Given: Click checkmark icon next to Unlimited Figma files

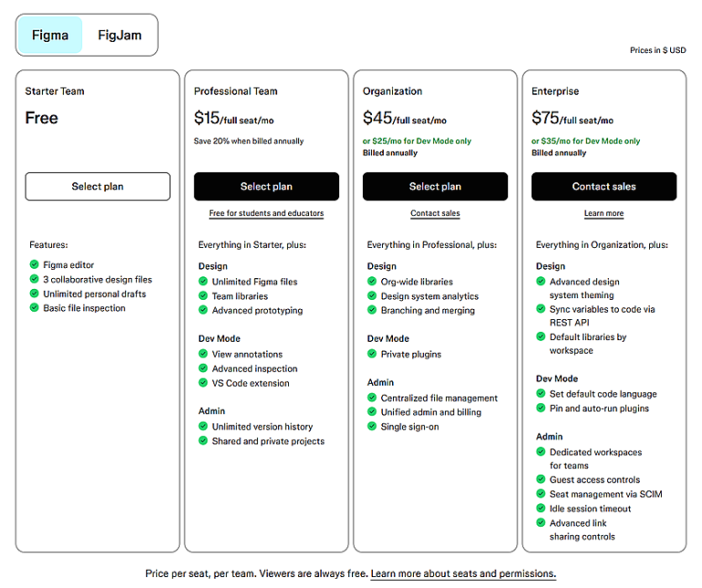Looking at the screenshot, I should 204,282.
